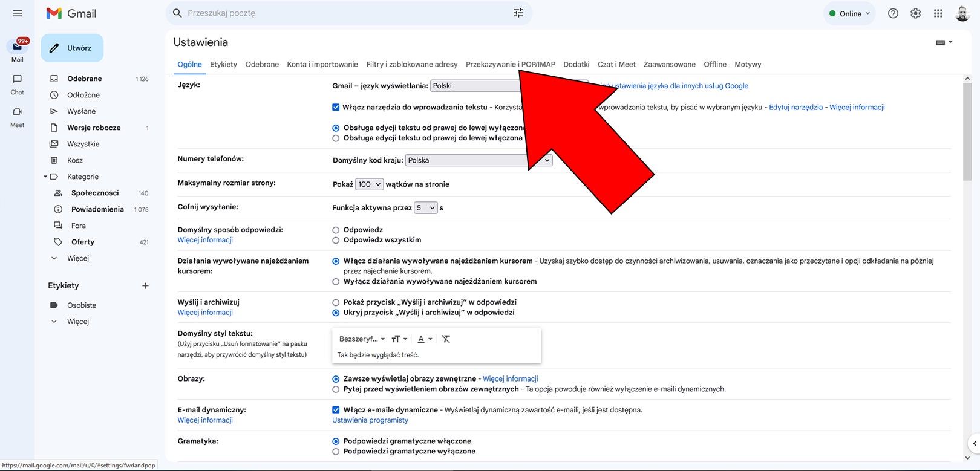Screen dimensions: 980x471
Task: Open the input tools keyboard icon
Action: (944, 42)
